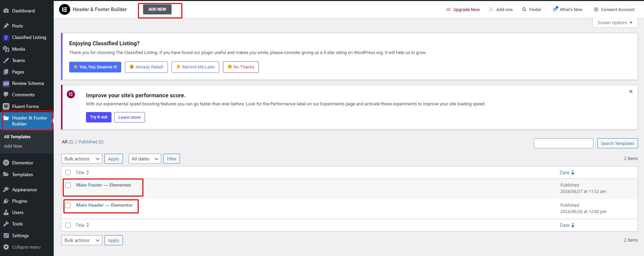Screen dimensions: 644x256
Task: Click the Finder magnifier icon
Action: 524,9
